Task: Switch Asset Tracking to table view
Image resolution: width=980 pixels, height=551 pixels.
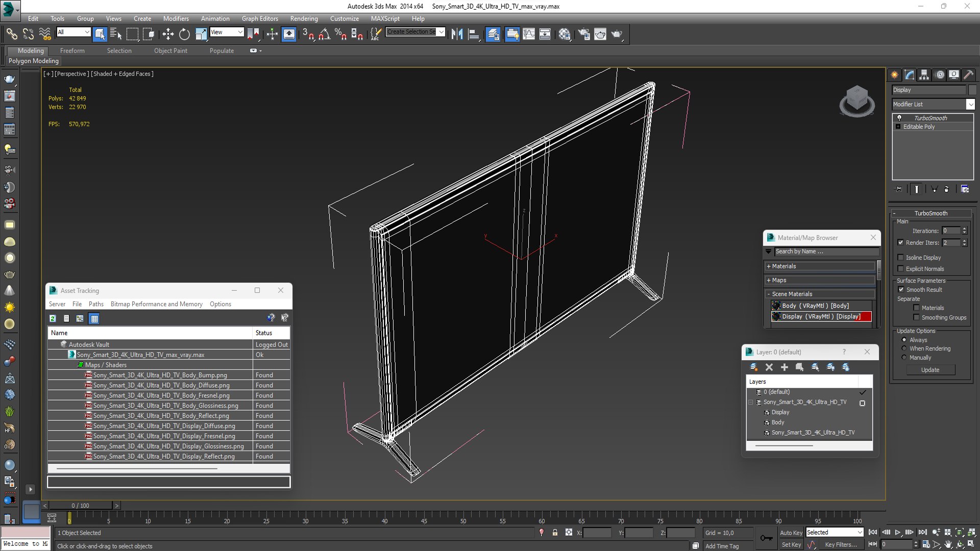Action: coord(94,318)
